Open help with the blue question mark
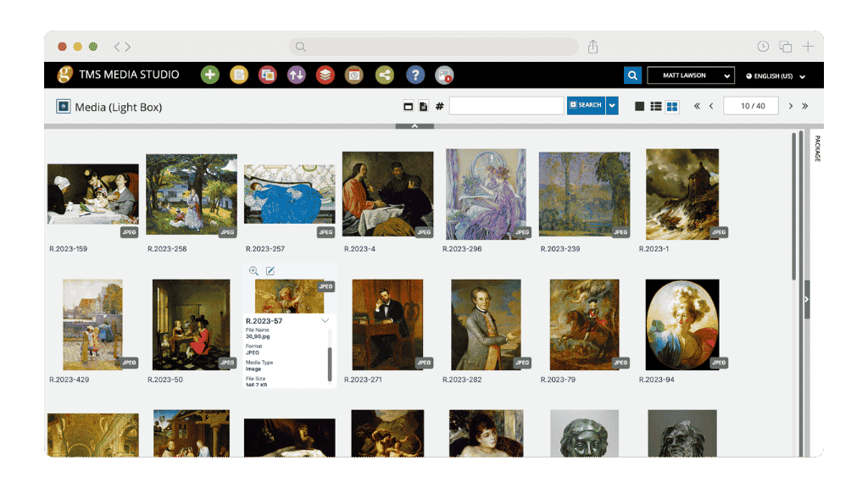Image resolution: width=868 pixels, height=488 pixels. click(415, 75)
